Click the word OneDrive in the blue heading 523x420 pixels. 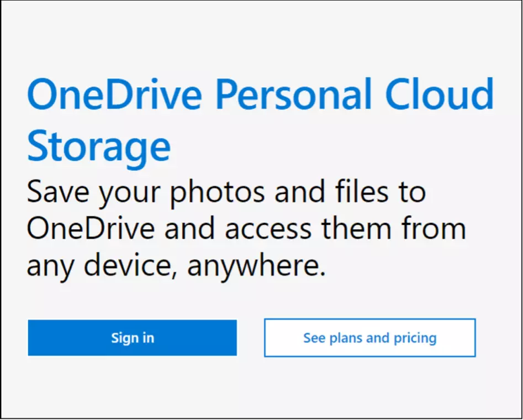pyautogui.click(x=114, y=95)
